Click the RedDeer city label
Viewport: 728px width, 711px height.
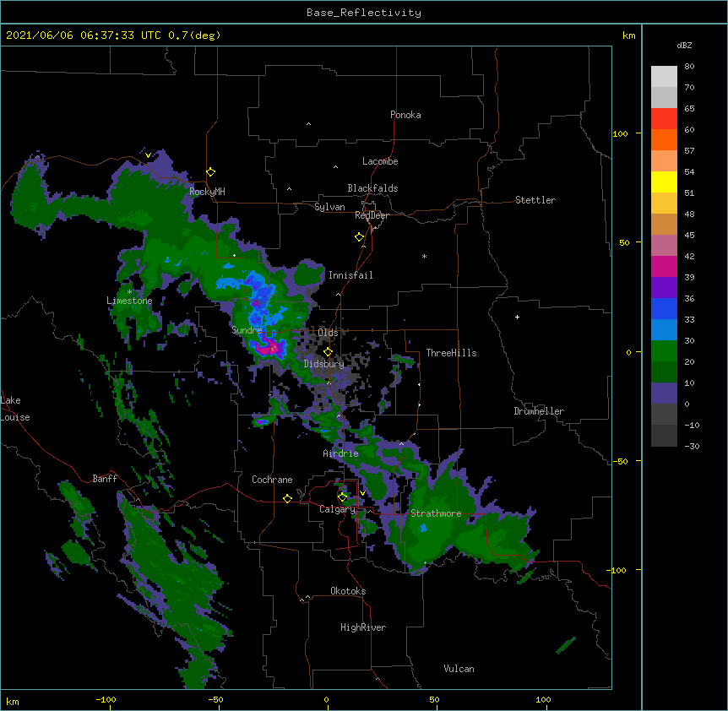[x=372, y=215]
